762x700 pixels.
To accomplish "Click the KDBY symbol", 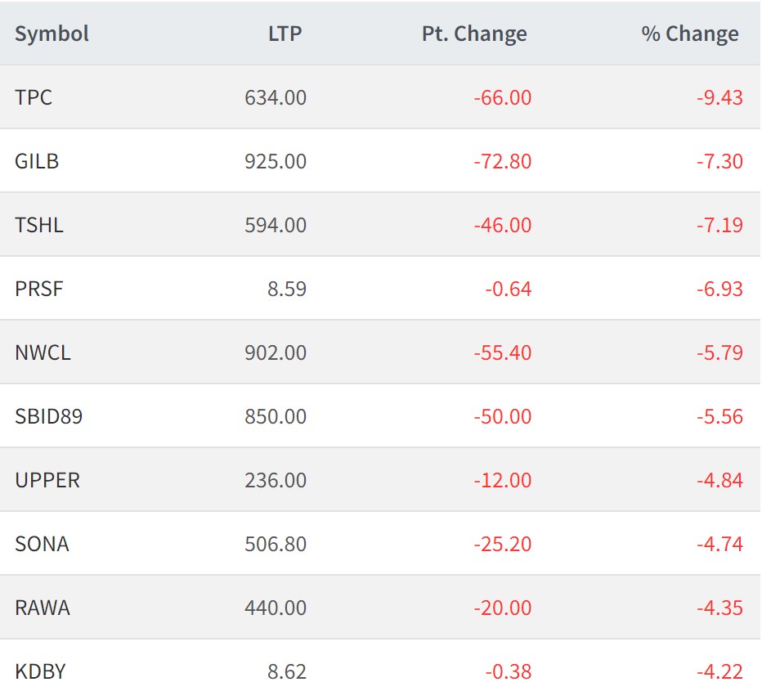I will pos(40,672).
